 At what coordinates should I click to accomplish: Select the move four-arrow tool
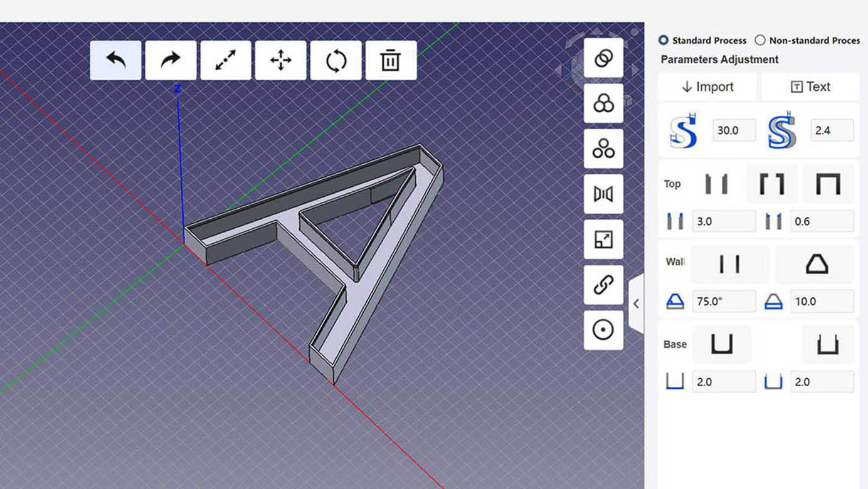click(280, 60)
